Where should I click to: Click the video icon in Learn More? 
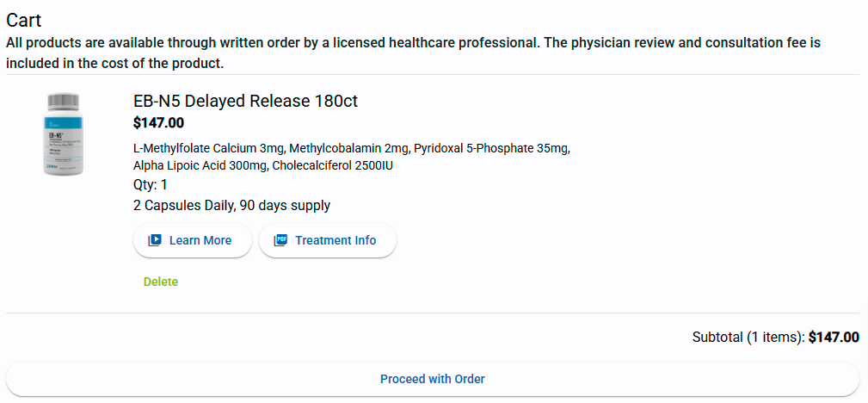point(155,240)
